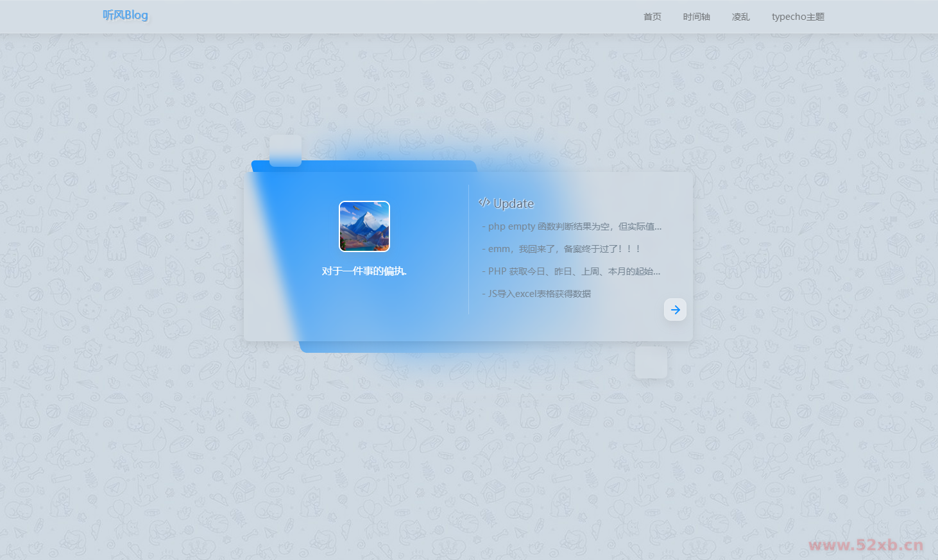Click the faint square decoration below the card

651,361
